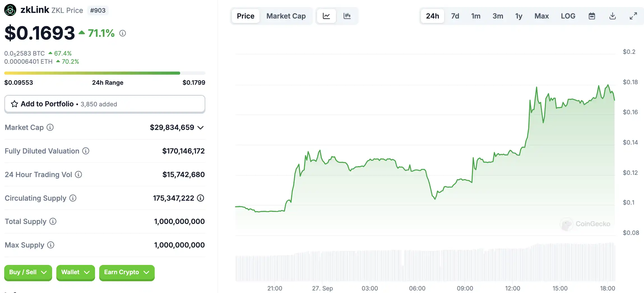Click the 24h Range progress bar

105,73
